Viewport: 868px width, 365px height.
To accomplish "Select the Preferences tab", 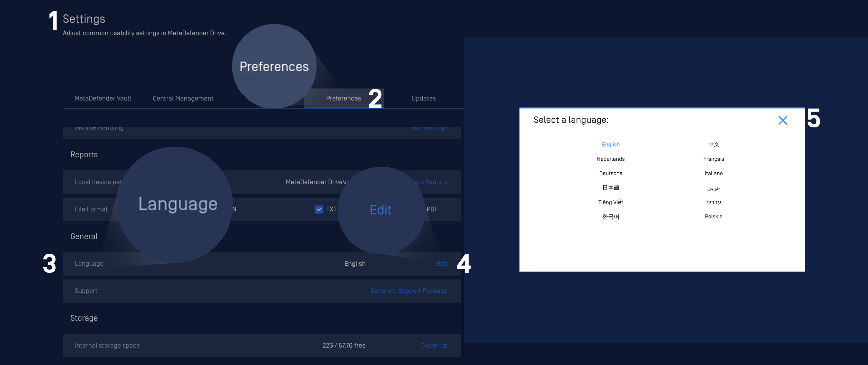I will point(343,98).
